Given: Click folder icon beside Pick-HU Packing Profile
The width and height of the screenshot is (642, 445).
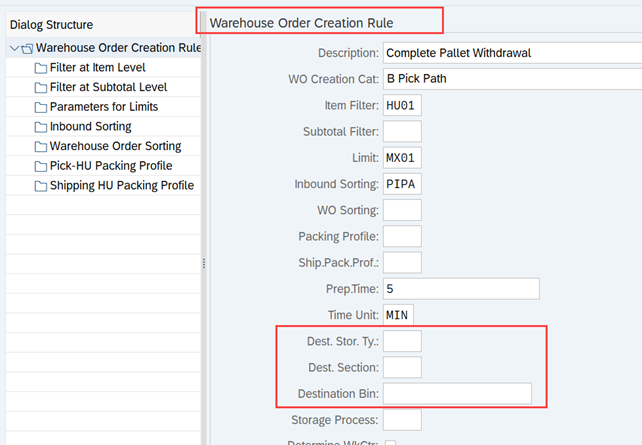Looking at the screenshot, I should tap(41, 166).
